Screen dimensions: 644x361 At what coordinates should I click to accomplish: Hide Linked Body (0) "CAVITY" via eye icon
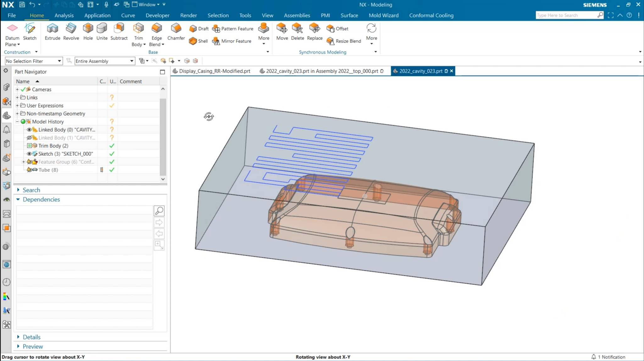tap(29, 129)
